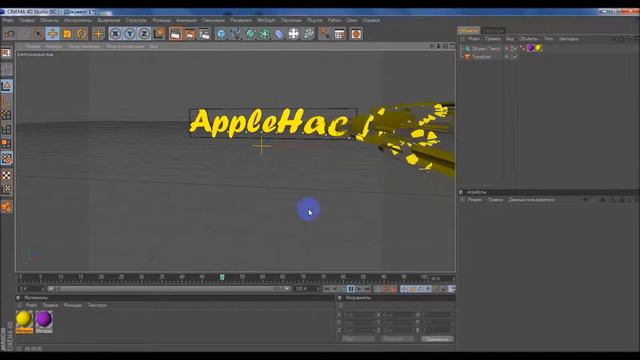Click the orange plus tool icon

tap(98, 34)
